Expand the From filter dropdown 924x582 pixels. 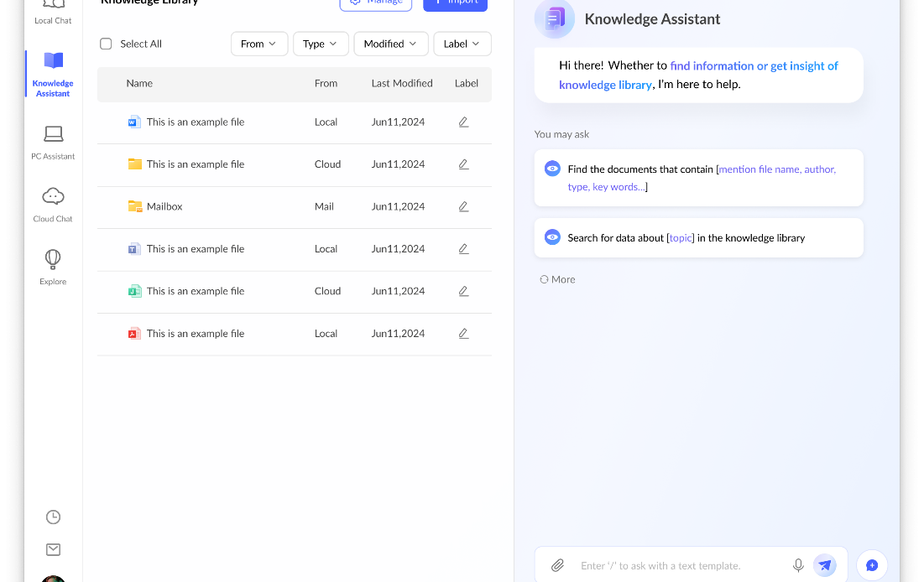coord(258,44)
